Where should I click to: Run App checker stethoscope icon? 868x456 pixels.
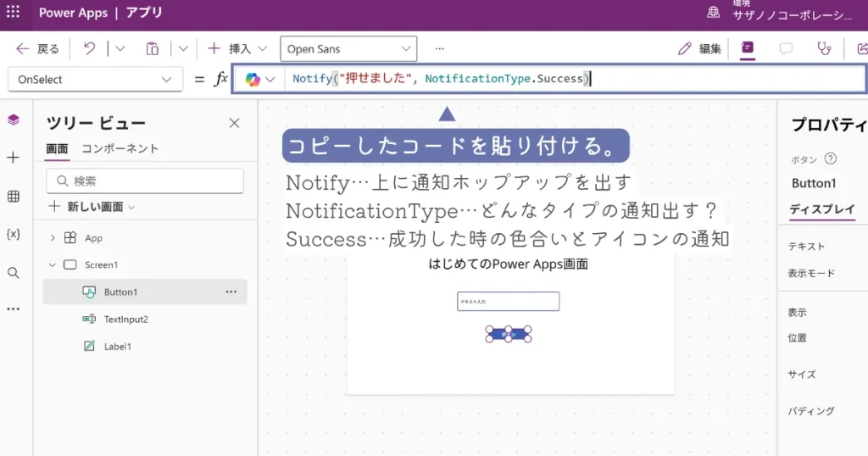pyautogui.click(x=823, y=48)
